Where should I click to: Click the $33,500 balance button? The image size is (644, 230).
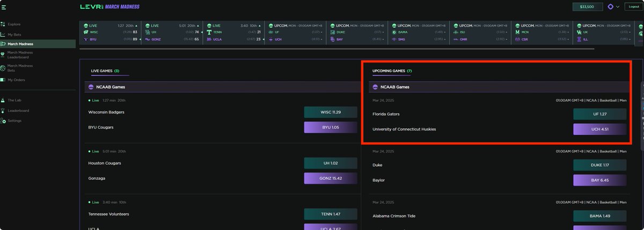588,7
